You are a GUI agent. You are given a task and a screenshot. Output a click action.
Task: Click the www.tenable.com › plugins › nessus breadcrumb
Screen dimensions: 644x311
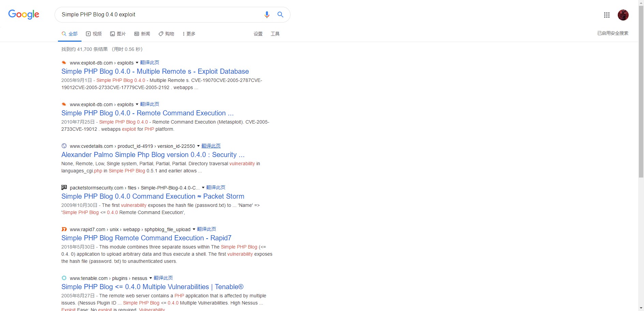(x=108, y=278)
